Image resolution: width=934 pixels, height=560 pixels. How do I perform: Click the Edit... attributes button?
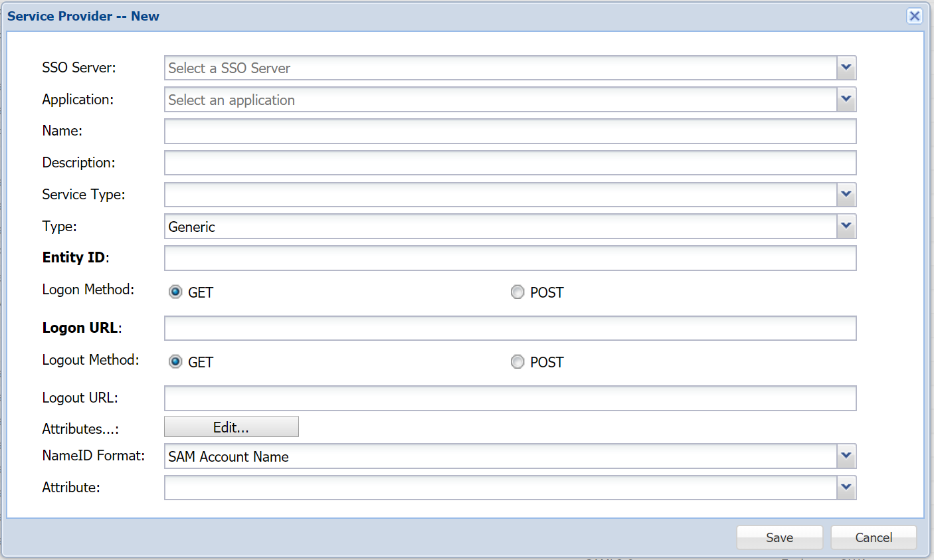pyautogui.click(x=231, y=427)
